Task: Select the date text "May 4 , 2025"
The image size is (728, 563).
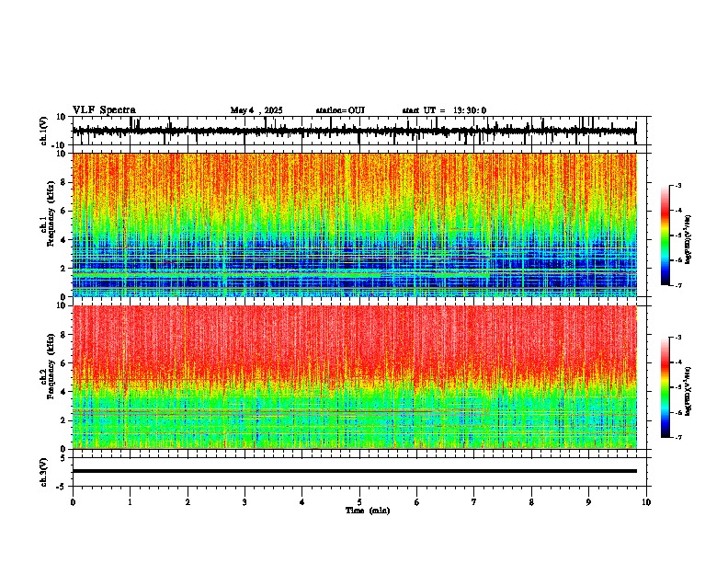Action: [x=256, y=110]
